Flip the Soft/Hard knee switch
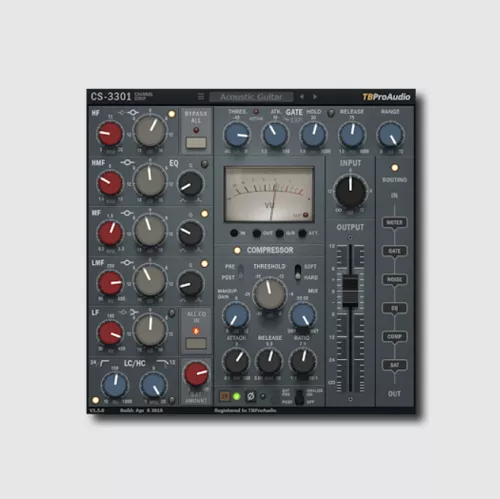The image size is (500, 499). tap(298, 272)
